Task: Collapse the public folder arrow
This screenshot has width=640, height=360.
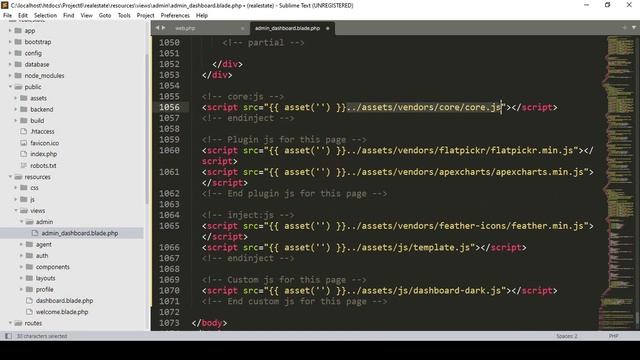Action: (x=10, y=87)
